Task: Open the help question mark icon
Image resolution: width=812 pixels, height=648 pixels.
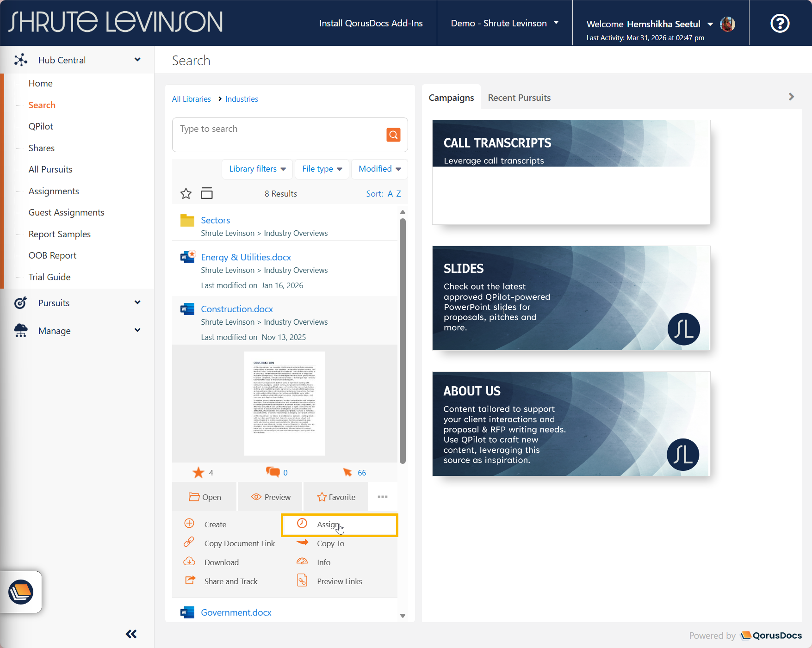Action: tap(780, 23)
